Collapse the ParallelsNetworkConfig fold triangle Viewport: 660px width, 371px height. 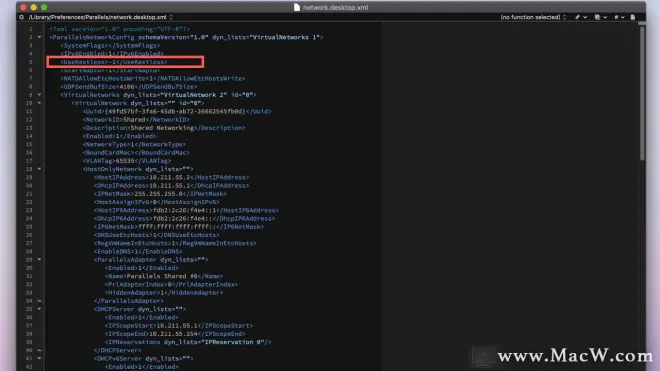39,37
